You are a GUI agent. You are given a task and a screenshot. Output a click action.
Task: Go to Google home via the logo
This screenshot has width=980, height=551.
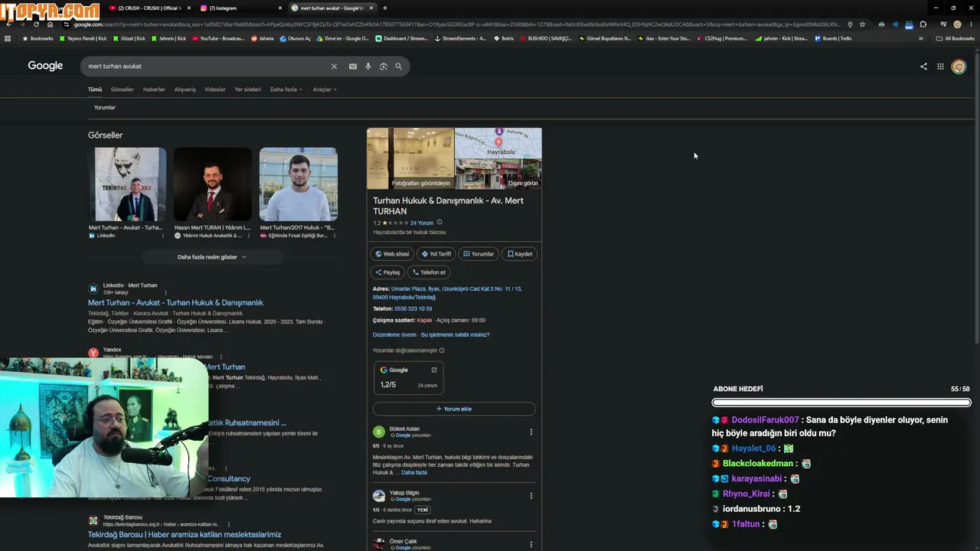tap(45, 66)
